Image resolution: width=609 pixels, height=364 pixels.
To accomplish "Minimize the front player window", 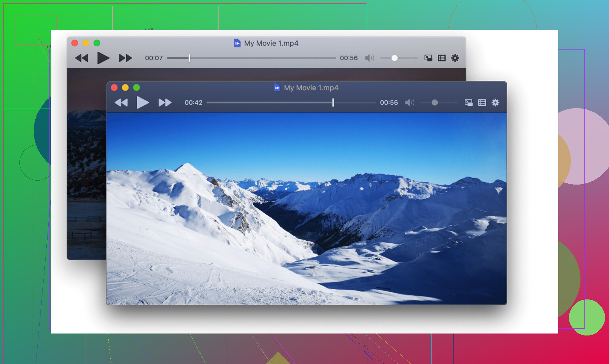I will (x=125, y=88).
